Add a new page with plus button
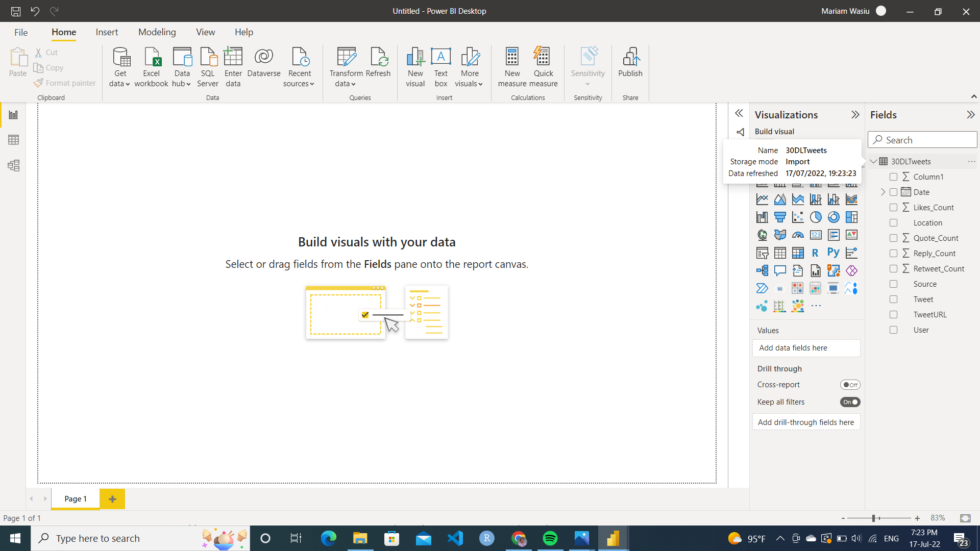 (x=112, y=499)
